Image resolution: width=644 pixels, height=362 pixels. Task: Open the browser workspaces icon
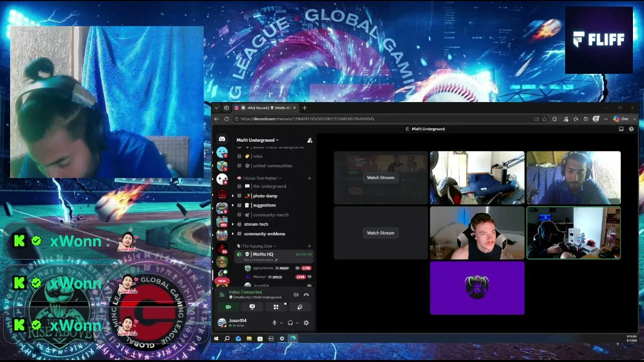(226, 108)
